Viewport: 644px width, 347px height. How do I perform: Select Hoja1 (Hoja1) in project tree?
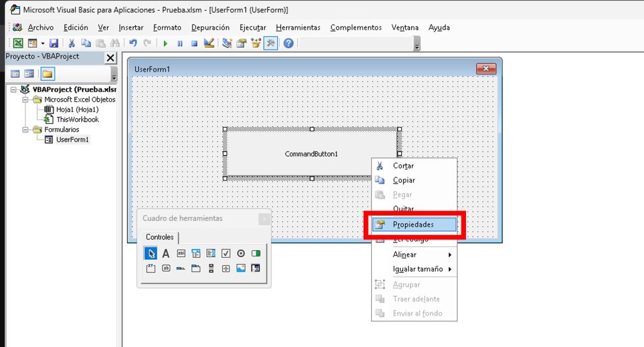[x=77, y=109]
